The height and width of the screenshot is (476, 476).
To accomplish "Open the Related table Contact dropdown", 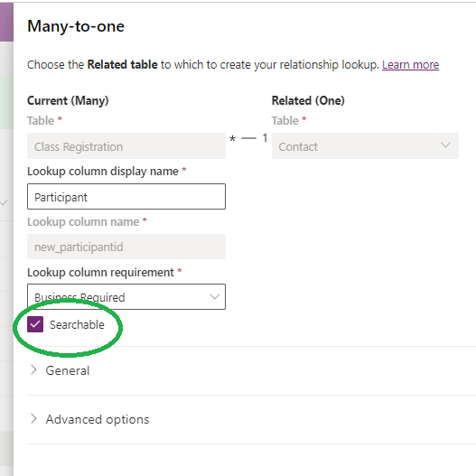I will (365, 145).
